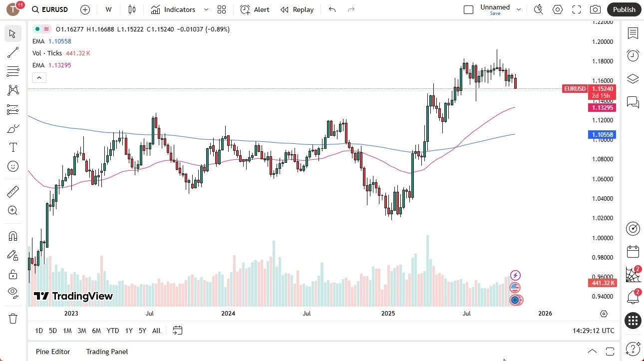Select the Text annotation tool
This screenshot has height=361, width=644.
click(12, 147)
